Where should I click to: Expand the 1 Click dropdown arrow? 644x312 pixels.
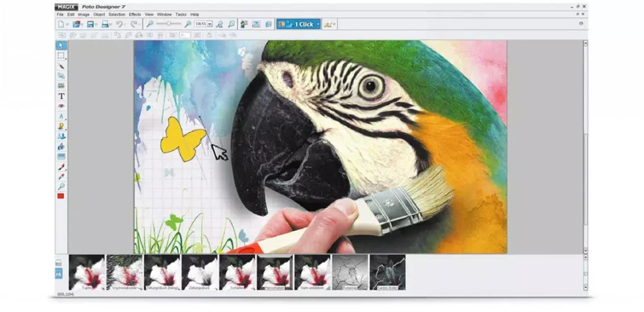pyautogui.click(x=318, y=25)
